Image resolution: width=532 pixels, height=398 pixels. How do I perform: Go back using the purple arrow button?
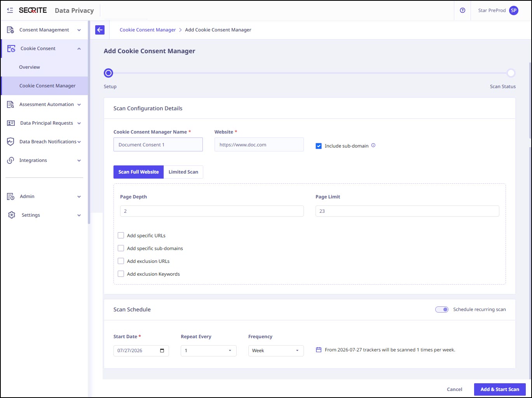point(100,30)
